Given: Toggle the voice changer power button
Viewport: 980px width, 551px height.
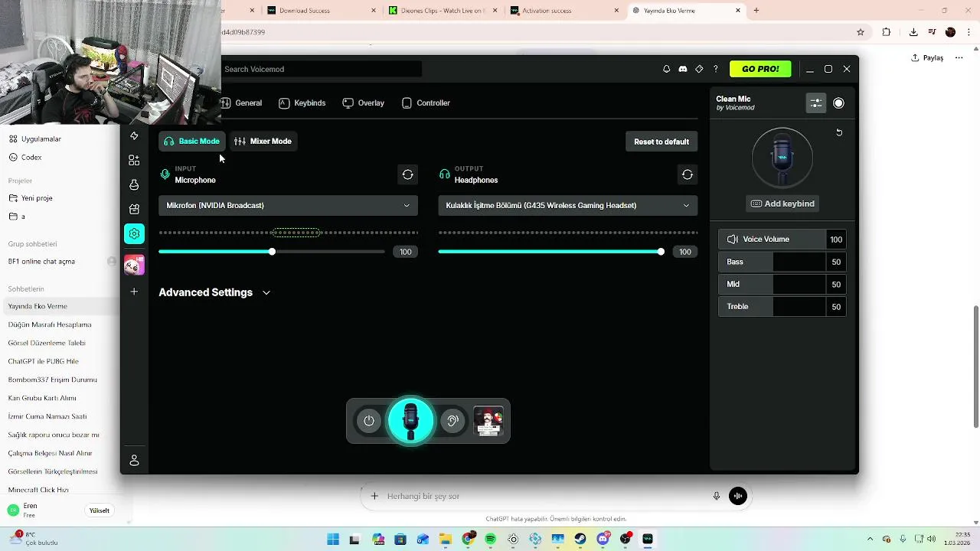Looking at the screenshot, I should click(369, 421).
